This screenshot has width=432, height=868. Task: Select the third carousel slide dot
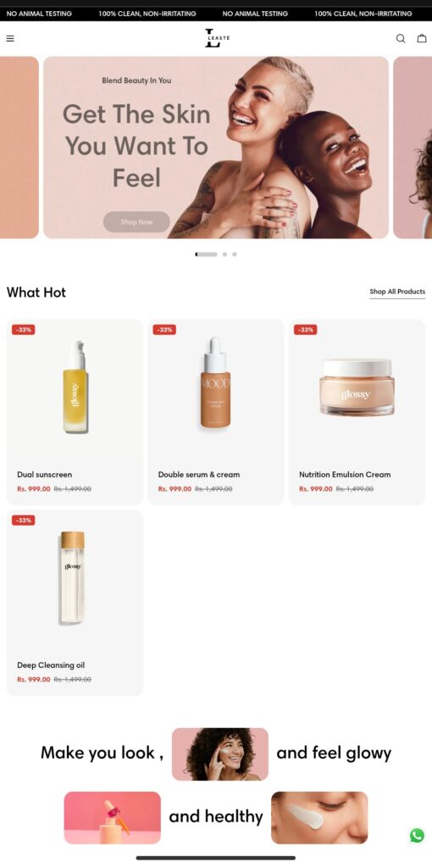235,254
